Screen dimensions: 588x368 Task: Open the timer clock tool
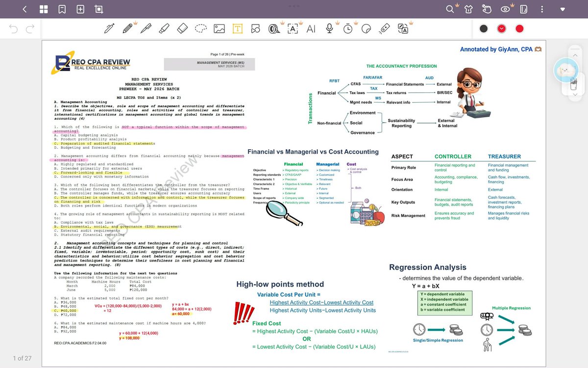(347, 28)
